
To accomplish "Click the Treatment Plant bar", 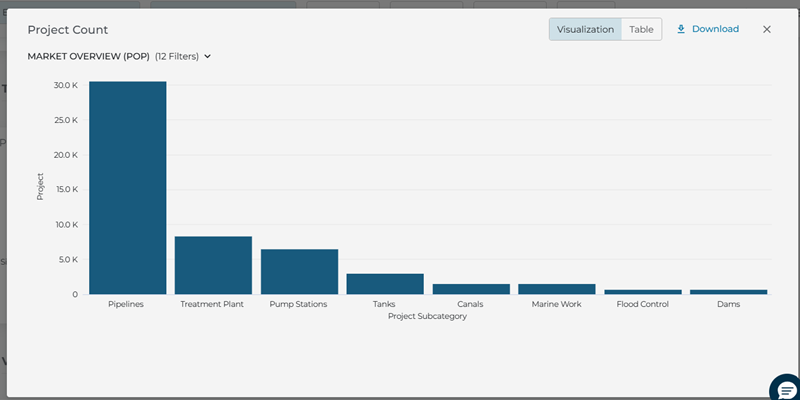I will point(213,265).
